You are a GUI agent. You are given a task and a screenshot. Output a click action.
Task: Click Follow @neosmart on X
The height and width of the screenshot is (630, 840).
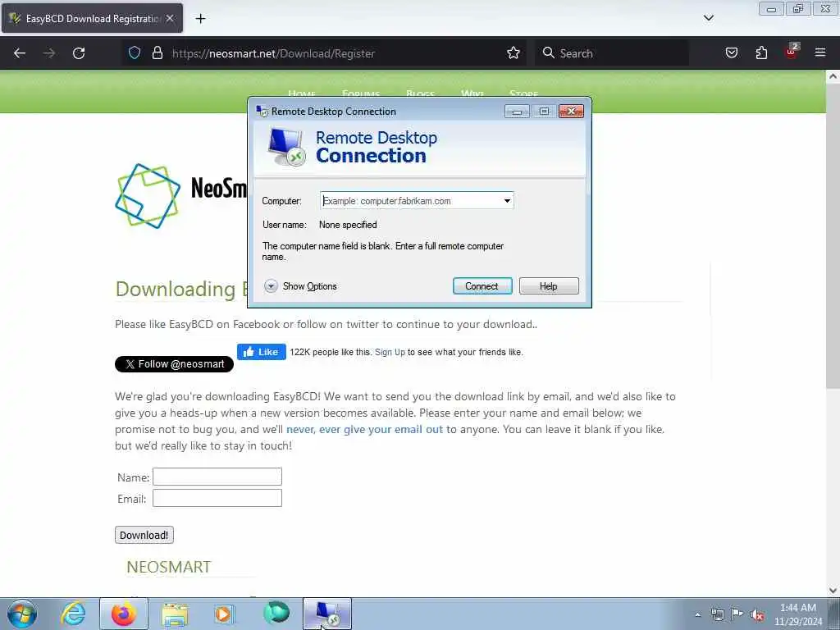coord(174,364)
